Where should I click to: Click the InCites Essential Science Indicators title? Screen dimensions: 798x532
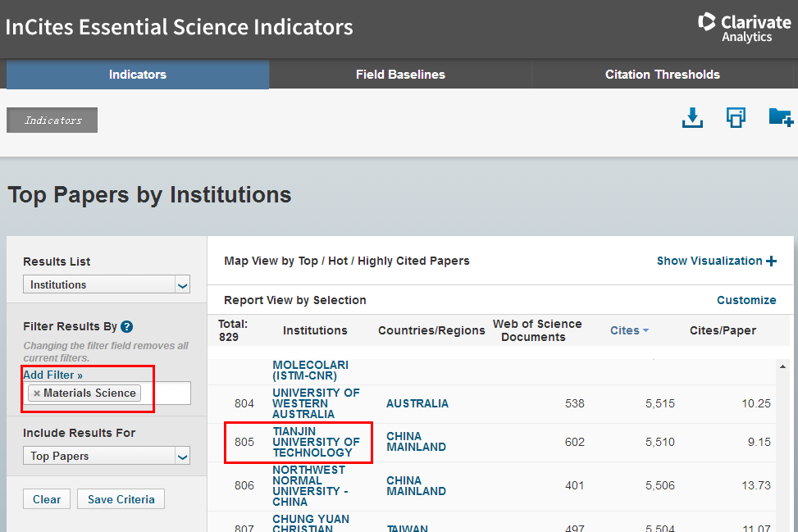click(179, 27)
